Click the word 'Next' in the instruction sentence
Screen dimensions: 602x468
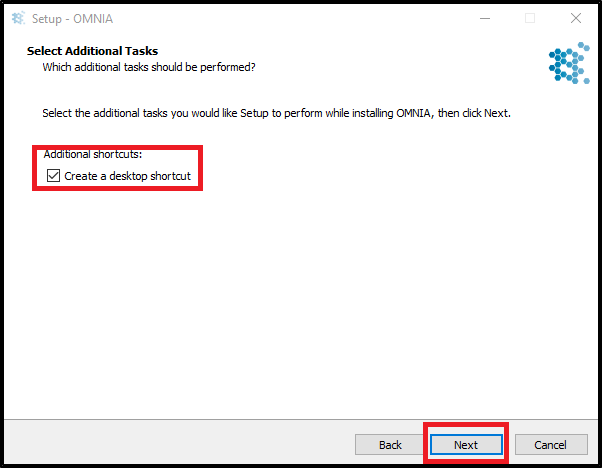tap(496, 113)
